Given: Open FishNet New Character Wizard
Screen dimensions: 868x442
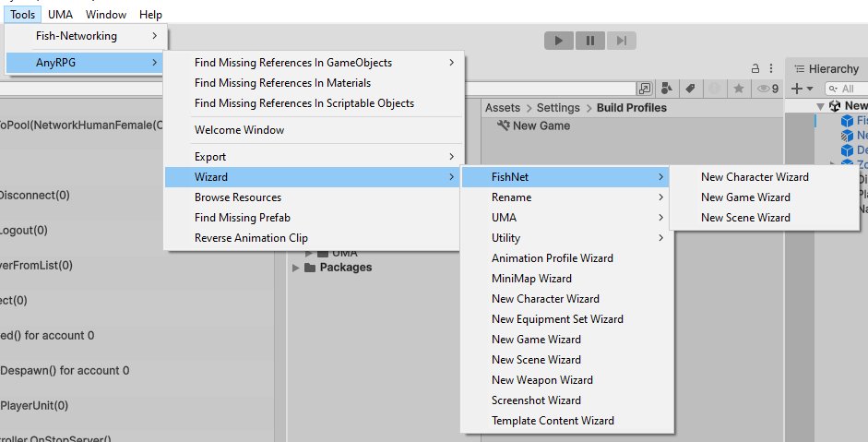Looking at the screenshot, I should pos(765,177).
